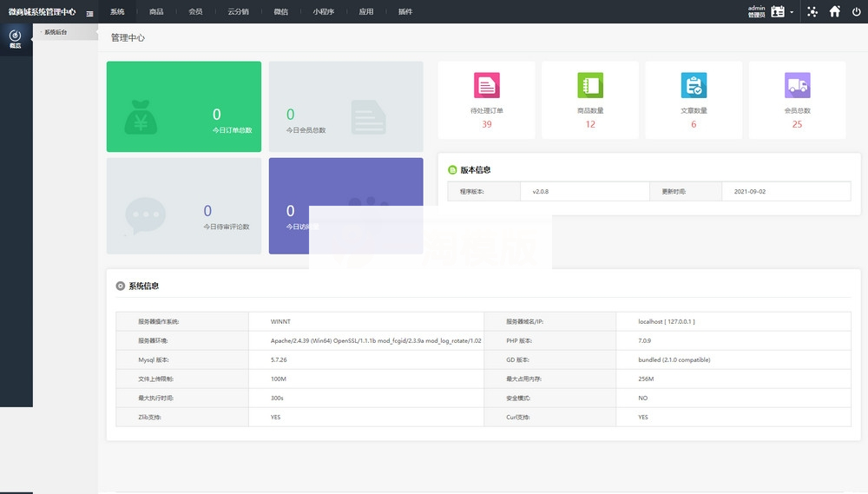Click the 概览 overview sidebar icon
868x494 pixels.
click(x=15, y=38)
